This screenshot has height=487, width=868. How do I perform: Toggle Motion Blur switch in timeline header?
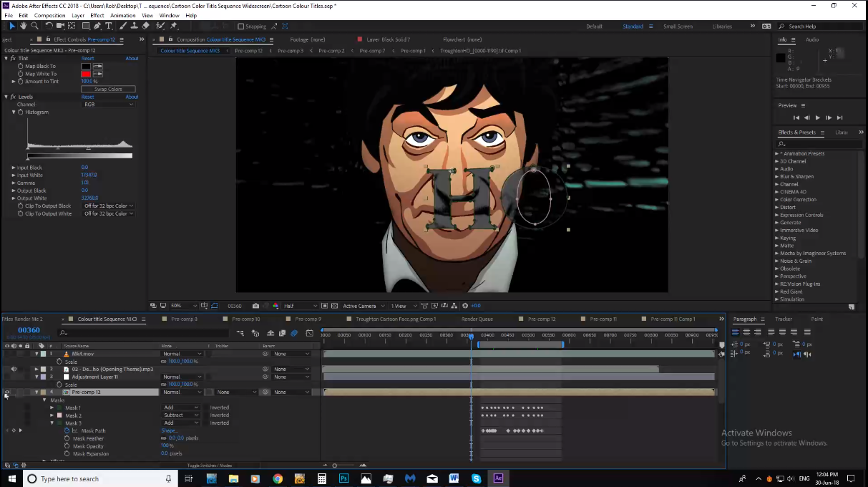click(x=294, y=333)
